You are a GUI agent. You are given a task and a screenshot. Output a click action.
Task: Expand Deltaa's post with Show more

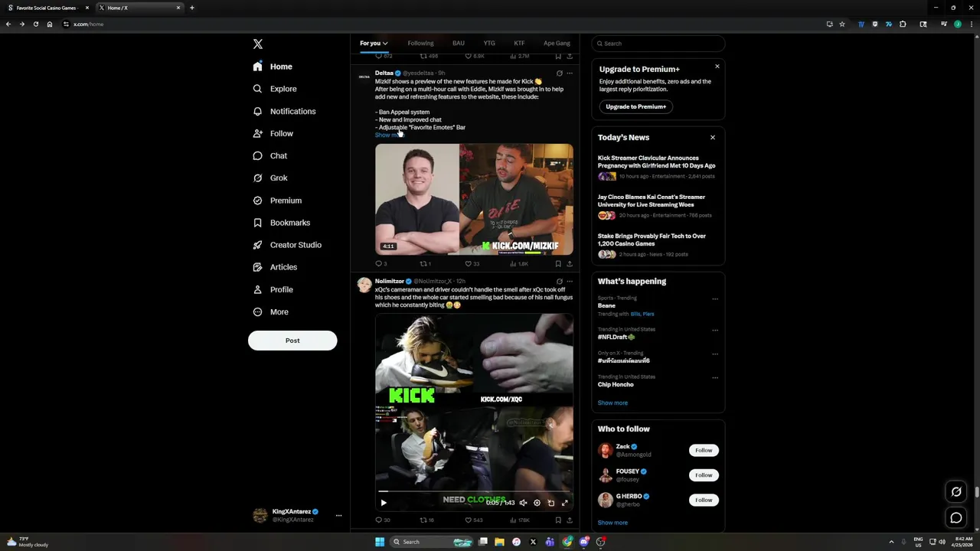coord(388,135)
